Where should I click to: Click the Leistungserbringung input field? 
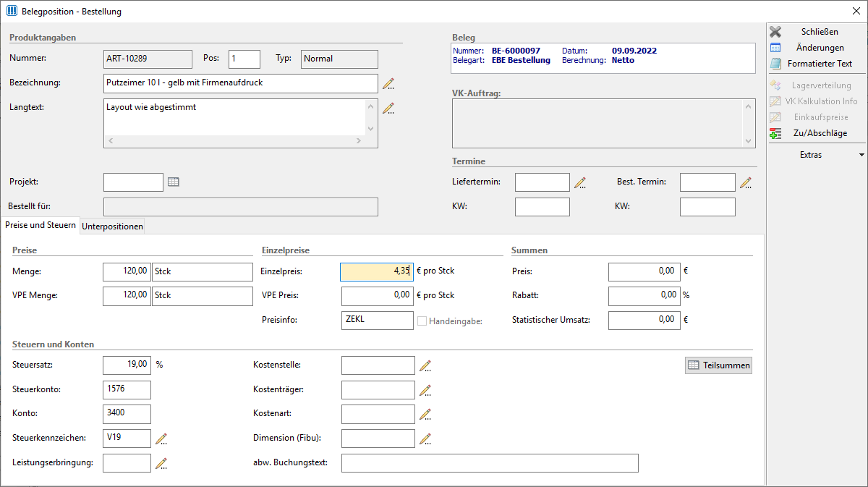pyautogui.click(x=127, y=463)
